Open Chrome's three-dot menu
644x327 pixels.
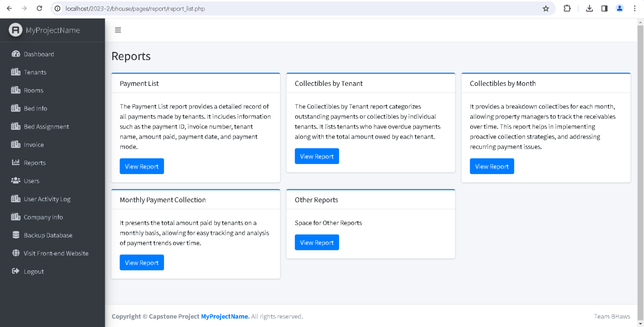(x=634, y=8)
